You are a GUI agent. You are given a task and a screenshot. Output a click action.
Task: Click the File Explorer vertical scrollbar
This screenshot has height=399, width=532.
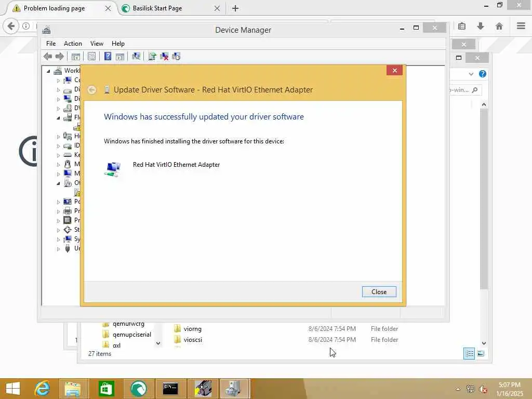(484, 198)
